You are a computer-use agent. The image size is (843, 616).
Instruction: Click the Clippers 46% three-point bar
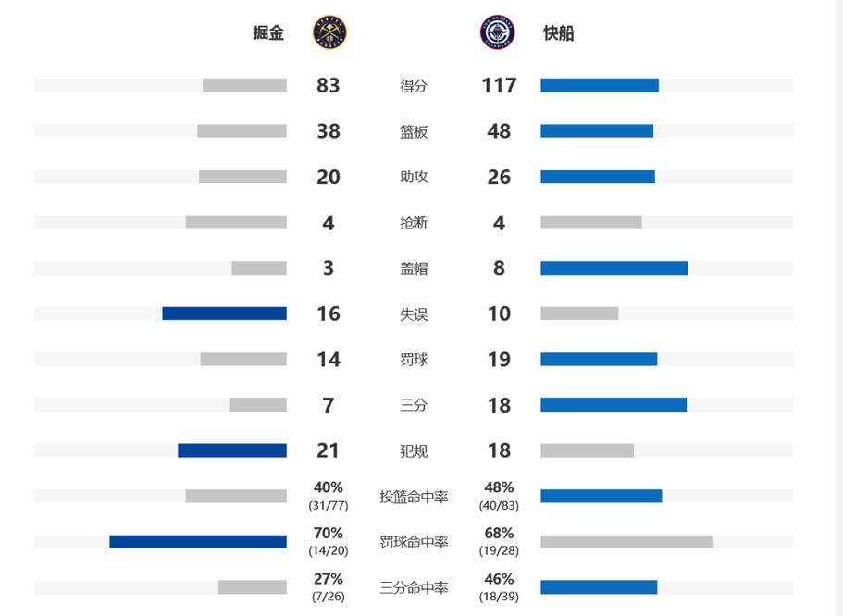[x=599, y=587]
